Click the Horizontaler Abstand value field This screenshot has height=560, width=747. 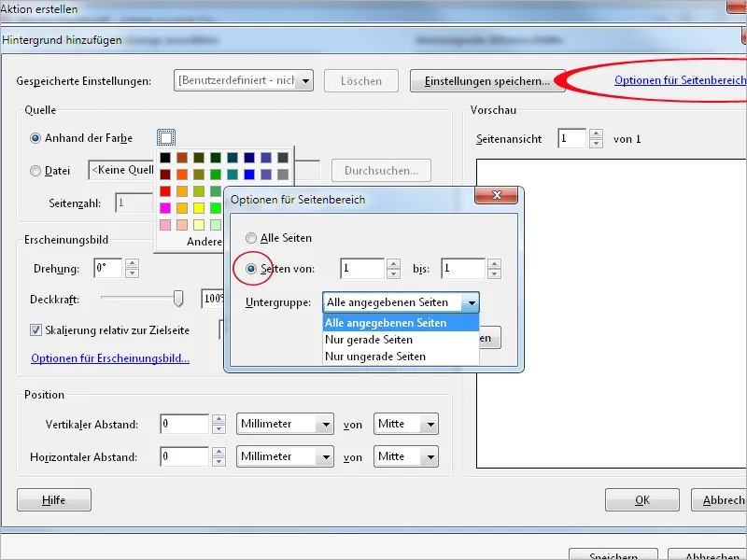pyautogui.click(x=184, y=456)
